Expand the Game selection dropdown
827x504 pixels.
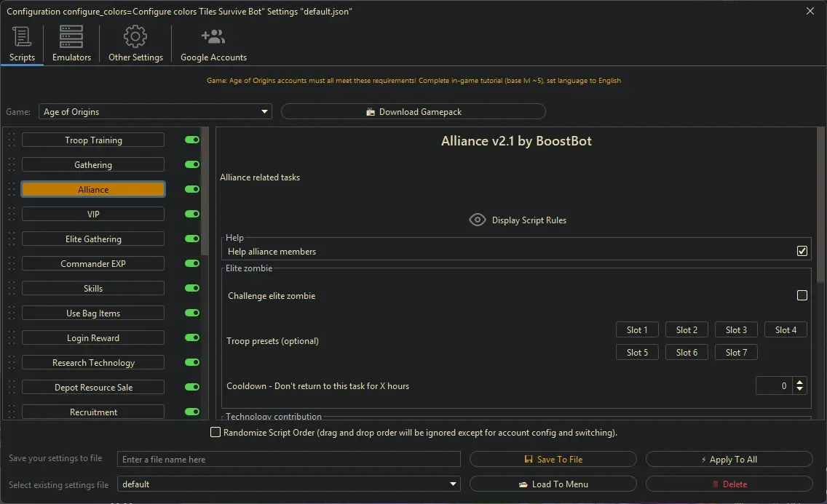pyautogui.click(x=264, y=112)
